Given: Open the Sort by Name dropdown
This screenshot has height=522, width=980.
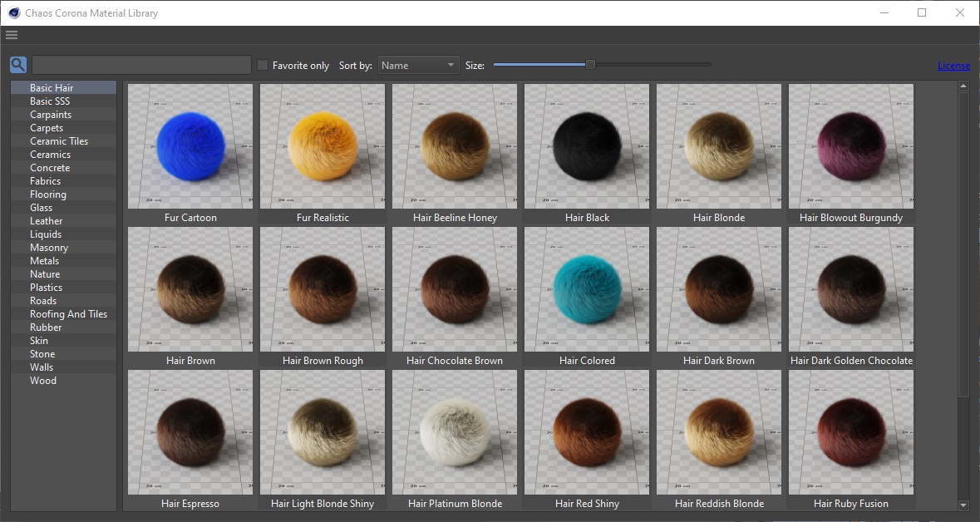Looking at the screenshot, I should [418, 65].
